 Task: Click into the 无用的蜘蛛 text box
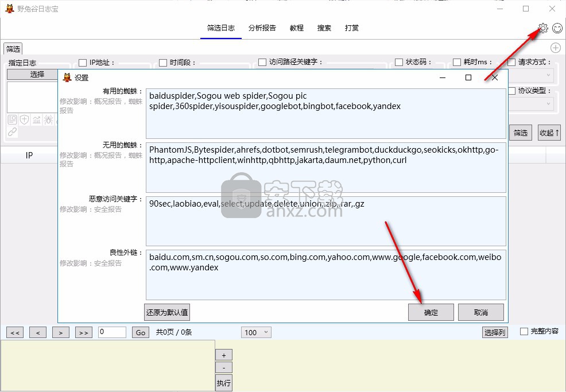(x=326, y=168)
